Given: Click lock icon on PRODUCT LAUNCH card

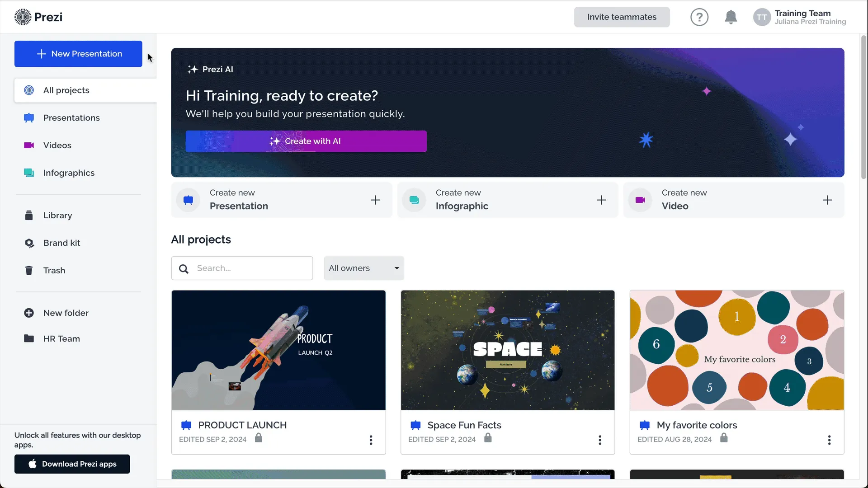Looking at the screenshot, I should pos(259,438).
